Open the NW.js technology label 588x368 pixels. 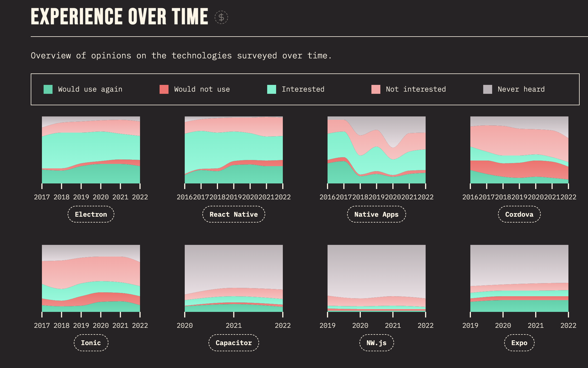376,343
